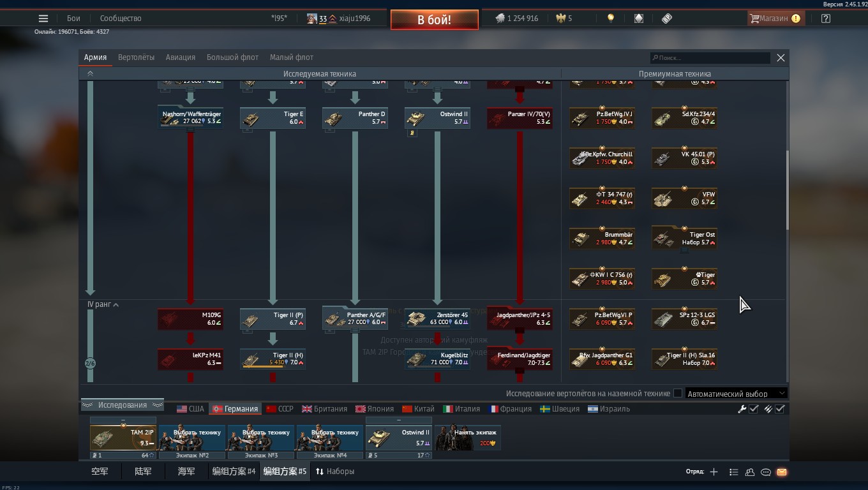Click the Швеция flag icon
This screenshot has height=490, width=868.
[x=545, y=409]
